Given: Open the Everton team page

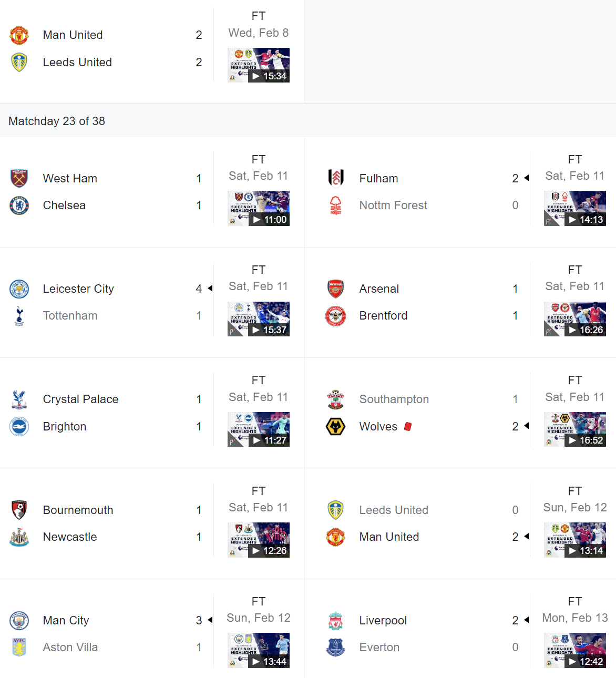Looking at the screenshot, I should [379, 647].
